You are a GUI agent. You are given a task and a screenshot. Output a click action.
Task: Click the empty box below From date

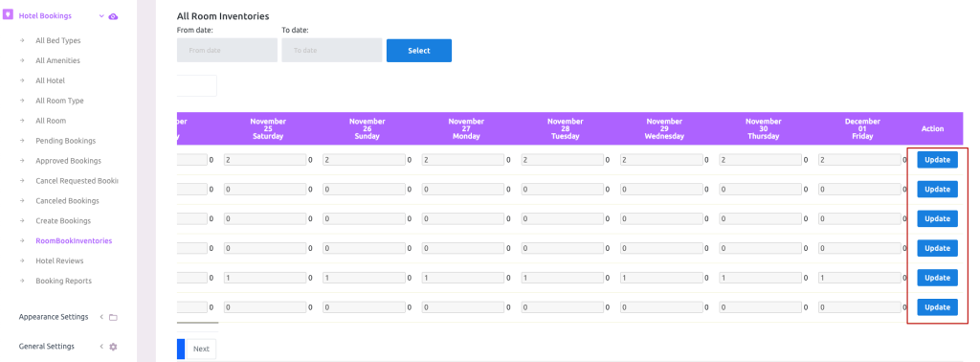[x=197, y=85]
